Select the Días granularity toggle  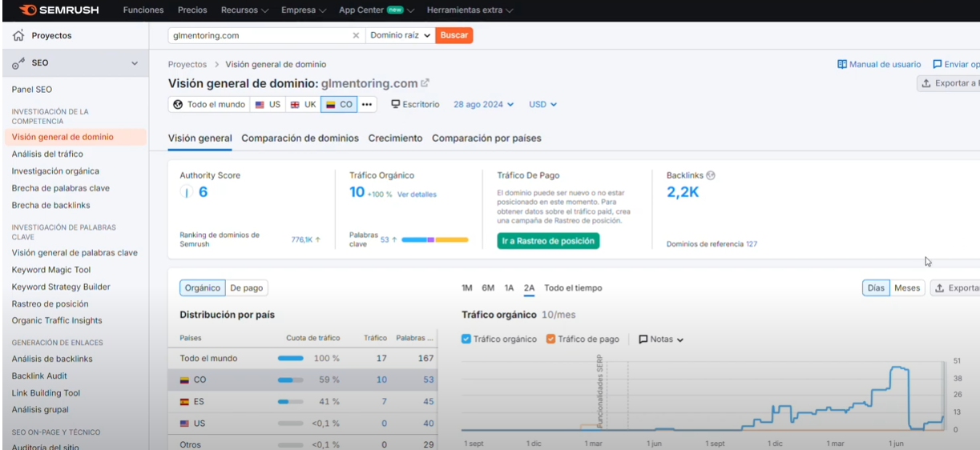pyautogui.click(x=877, y=288)
